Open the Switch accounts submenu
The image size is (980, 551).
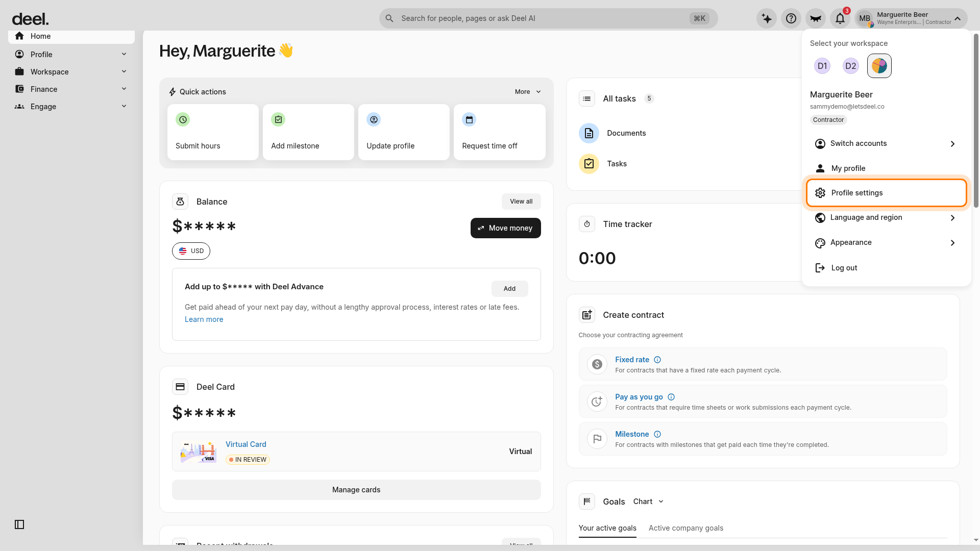coord(886,143)
